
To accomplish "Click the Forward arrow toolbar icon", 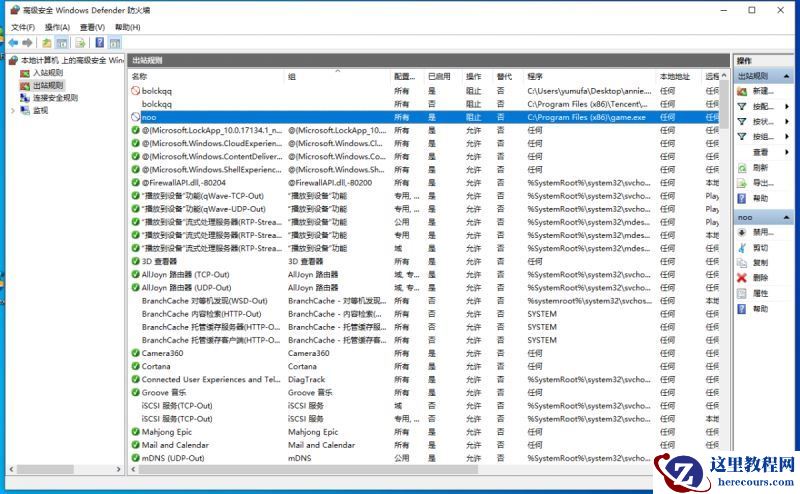I will click(28, 43).
